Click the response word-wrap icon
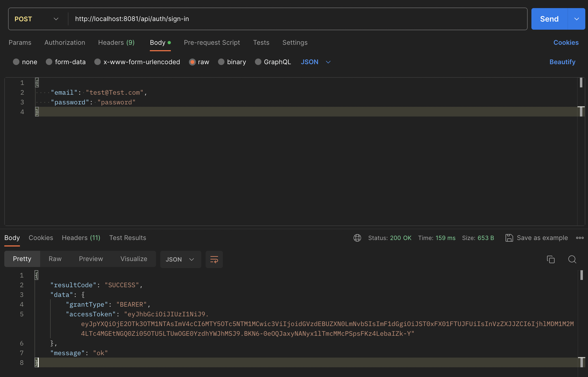Viewport: 588px width, 377px height. click(x=214, y=259)
